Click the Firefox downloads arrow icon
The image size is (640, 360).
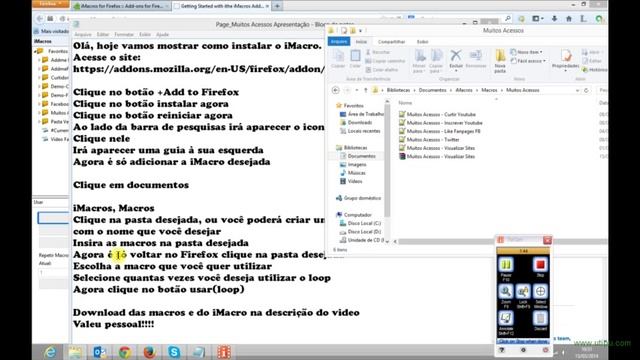(x=554, y=19)
